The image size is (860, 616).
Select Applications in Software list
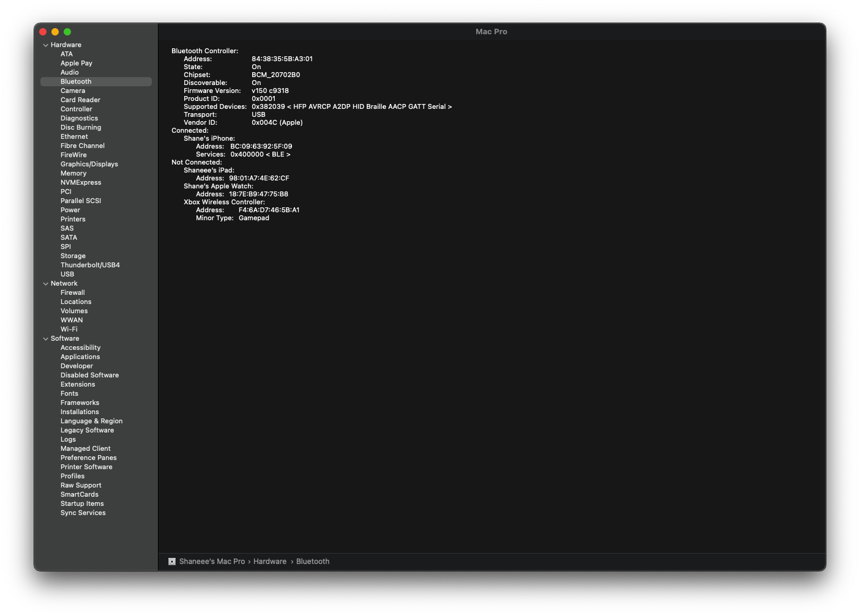click(80, 357)
